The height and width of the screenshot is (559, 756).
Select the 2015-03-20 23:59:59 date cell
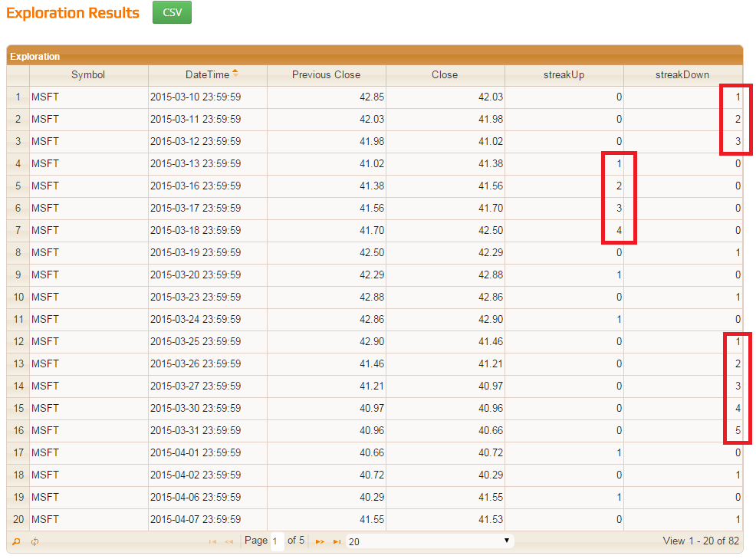tap(207, 275)
